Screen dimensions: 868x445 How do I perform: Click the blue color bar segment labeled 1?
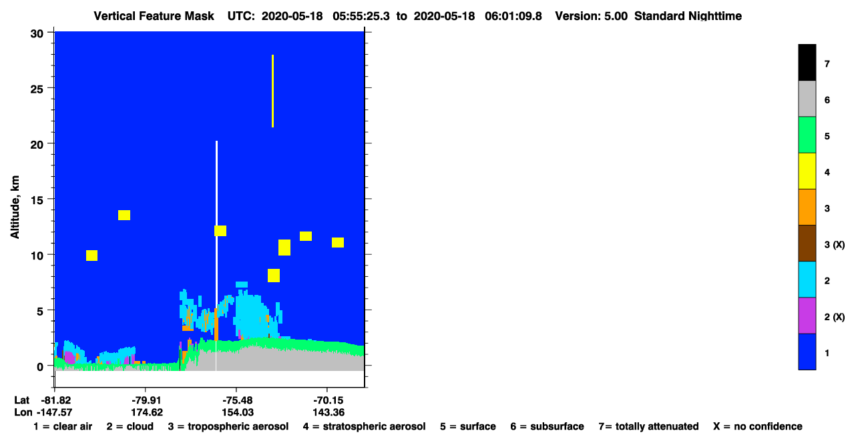pyautogui.click(x=807, y=351)
